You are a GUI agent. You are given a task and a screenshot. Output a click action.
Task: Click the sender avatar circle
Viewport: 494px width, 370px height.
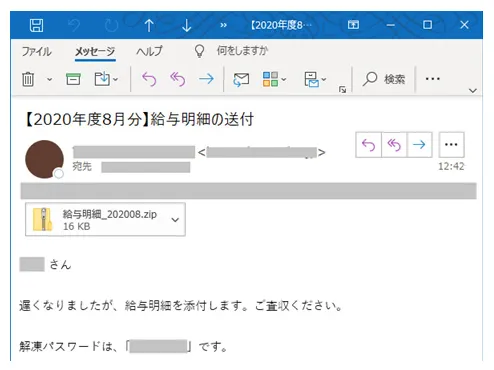click(x=44, y=159)
